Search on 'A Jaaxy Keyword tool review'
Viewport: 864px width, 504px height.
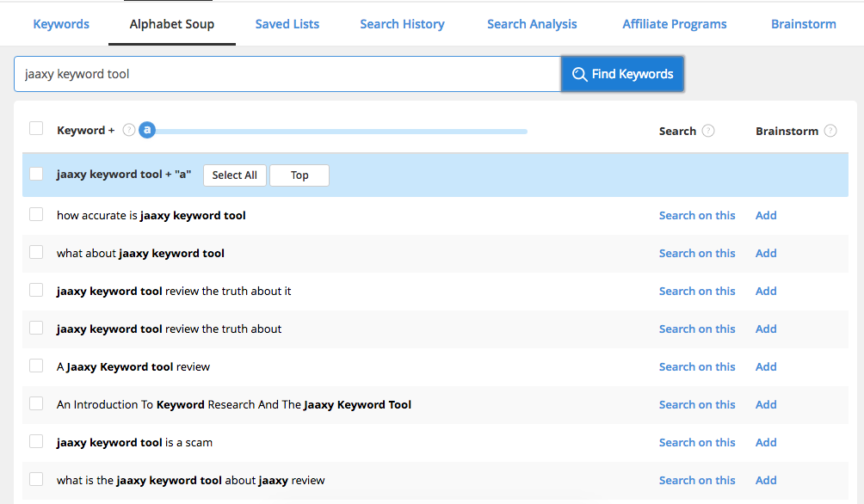tap(697, 367)
